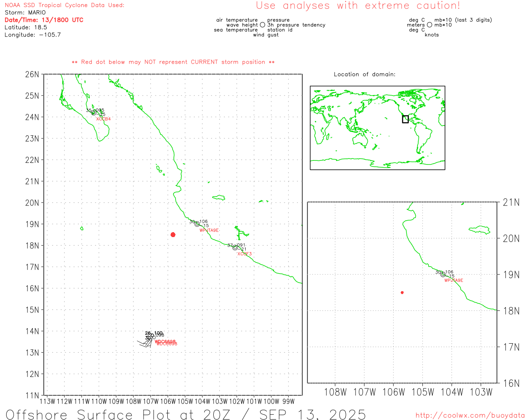525x420 pixels.
Task: Click the WDC6698 station label
Action: click(166, 342)
